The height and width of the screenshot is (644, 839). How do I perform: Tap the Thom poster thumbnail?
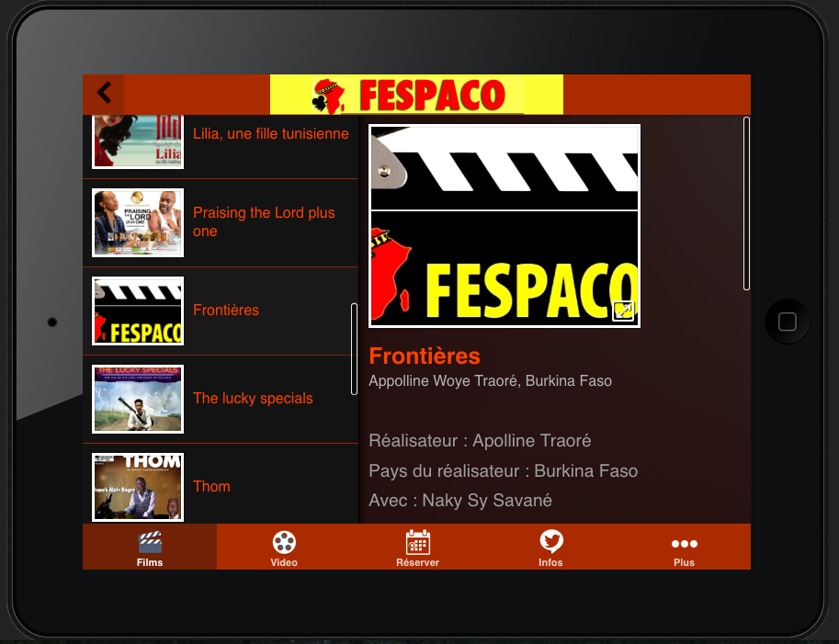(x=138, y=487)
